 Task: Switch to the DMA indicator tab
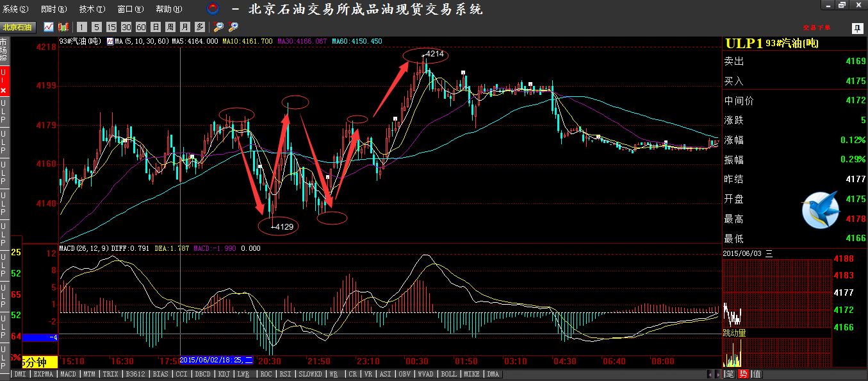(493, 374)
